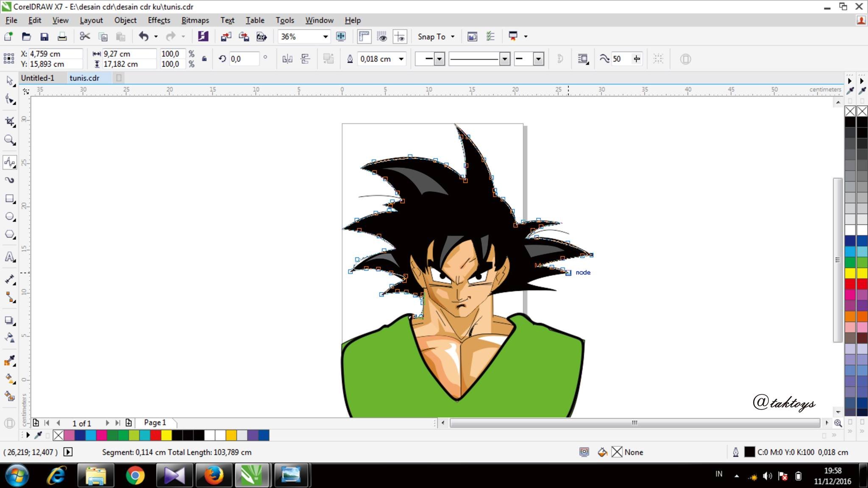Open the Effects menu

click(159, 20)
